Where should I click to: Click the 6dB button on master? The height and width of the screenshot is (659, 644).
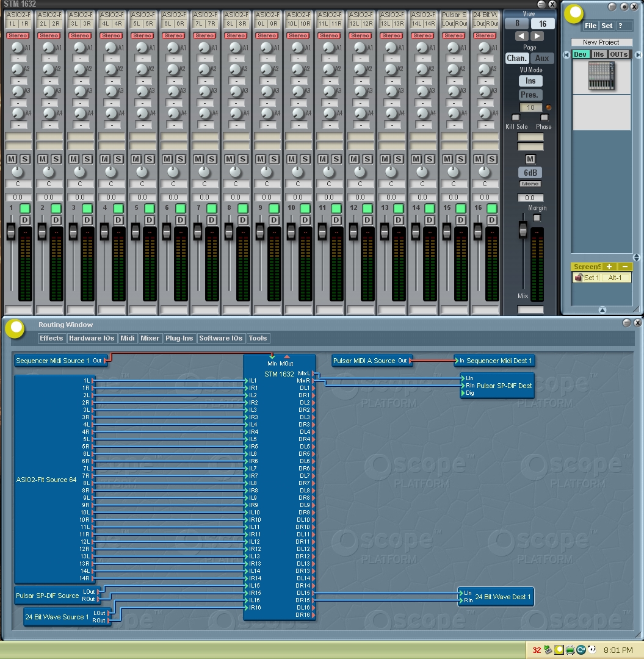click(x=530, y=172)
